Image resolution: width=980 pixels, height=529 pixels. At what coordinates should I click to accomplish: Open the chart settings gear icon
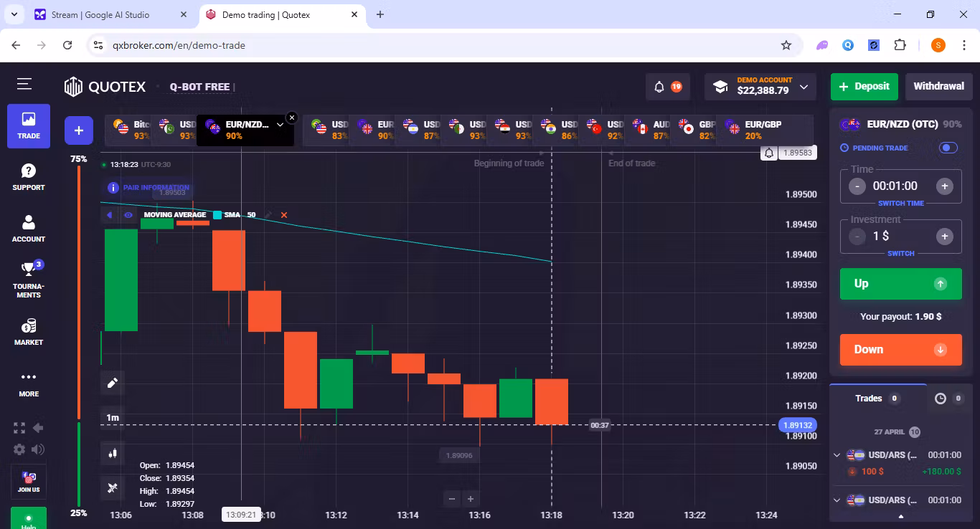pyautogui.click(x=19, y=449)
